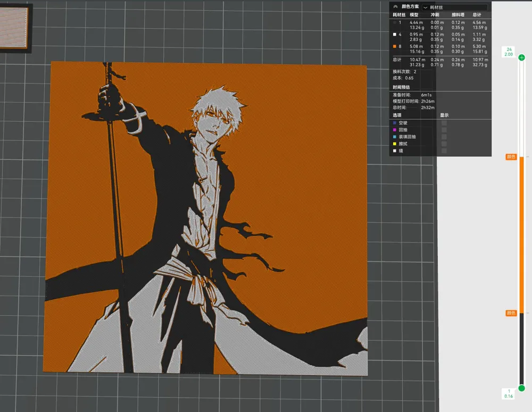
Task: Click the top layer label 24 / 2.00
Action: pyautogui.click(x=509, y=52)
